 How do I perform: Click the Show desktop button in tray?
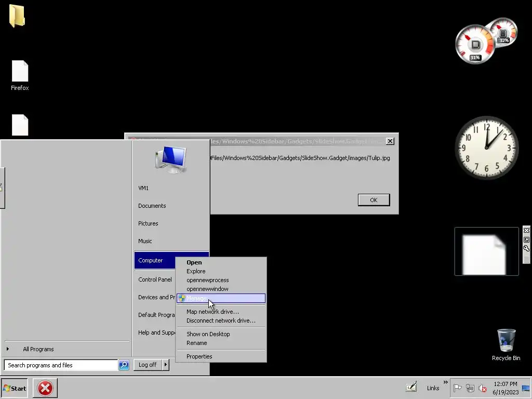point(526,388)
